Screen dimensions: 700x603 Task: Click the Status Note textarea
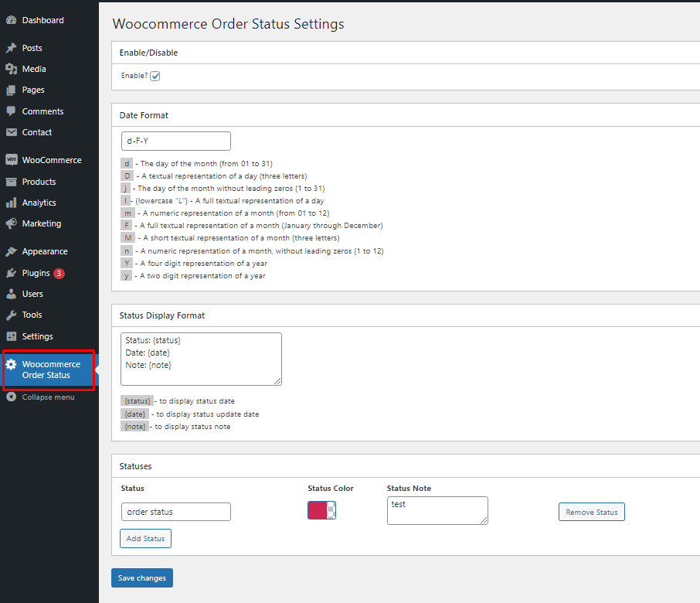tap(437, 510)
